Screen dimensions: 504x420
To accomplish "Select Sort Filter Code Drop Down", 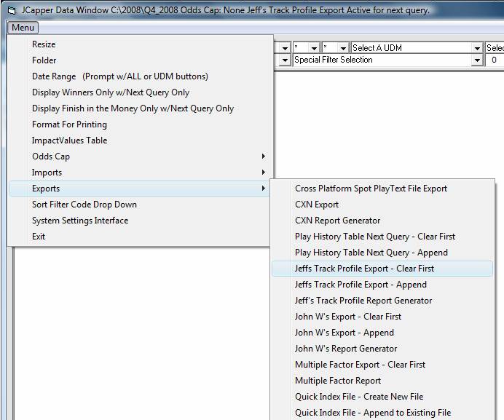I will tap(84, 205).
